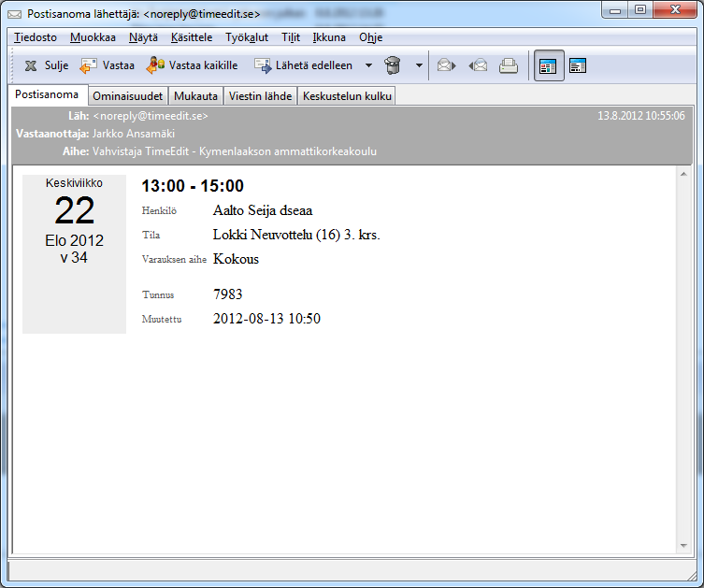Minimize the message window
This screenshot has width=704, height=588.
click(x=615, y=10)
